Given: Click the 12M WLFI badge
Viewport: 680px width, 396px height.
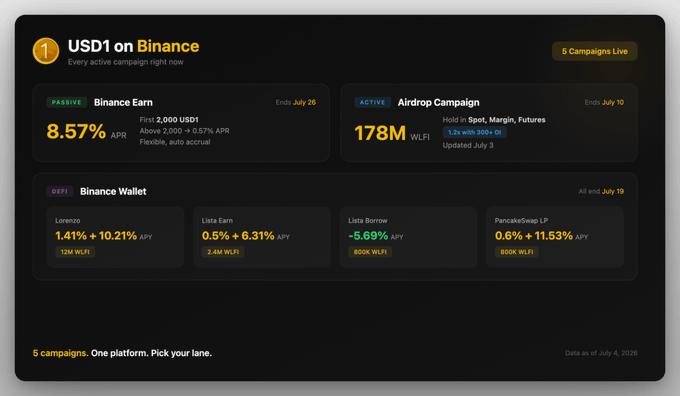Looking at the screenshot, I should pos(75,252).
